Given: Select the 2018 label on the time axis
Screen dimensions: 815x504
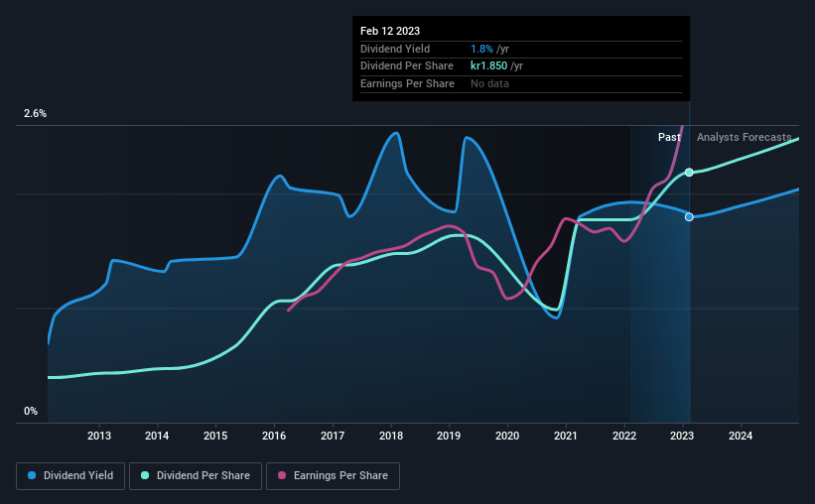Looking at the screenshot, I should tap(391, 436).
